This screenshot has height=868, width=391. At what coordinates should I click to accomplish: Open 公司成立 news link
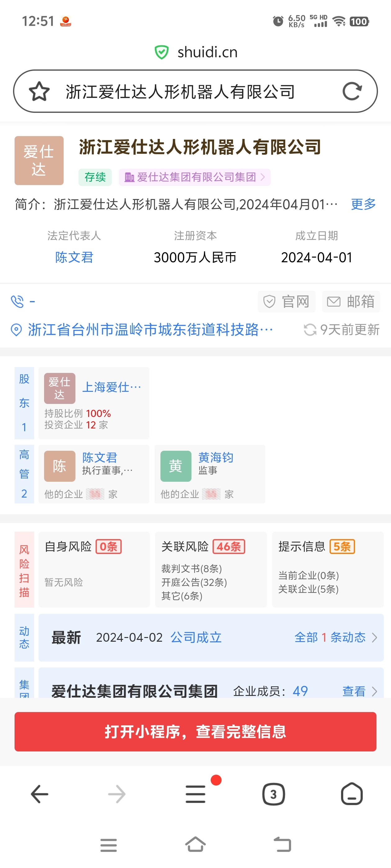(196, 638)
